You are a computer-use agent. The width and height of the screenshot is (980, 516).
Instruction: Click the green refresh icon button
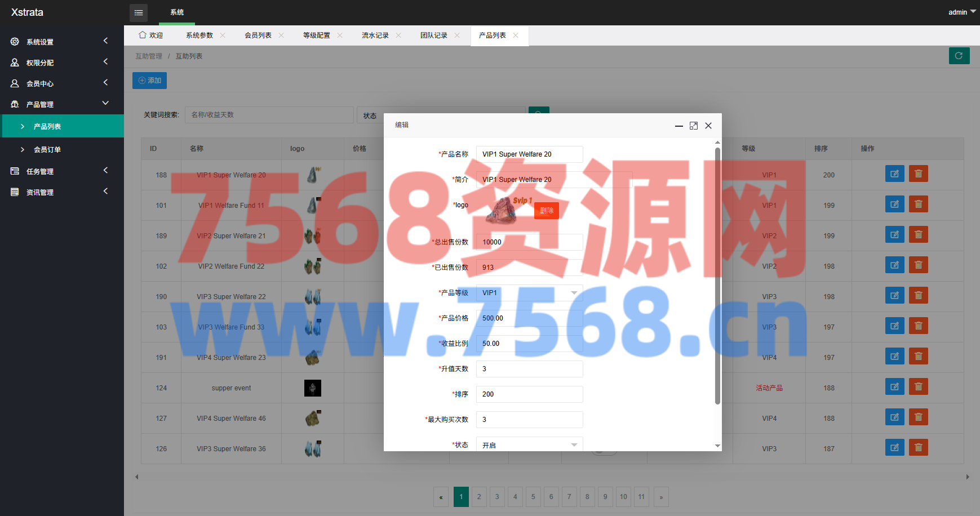[x=959, y=56]
